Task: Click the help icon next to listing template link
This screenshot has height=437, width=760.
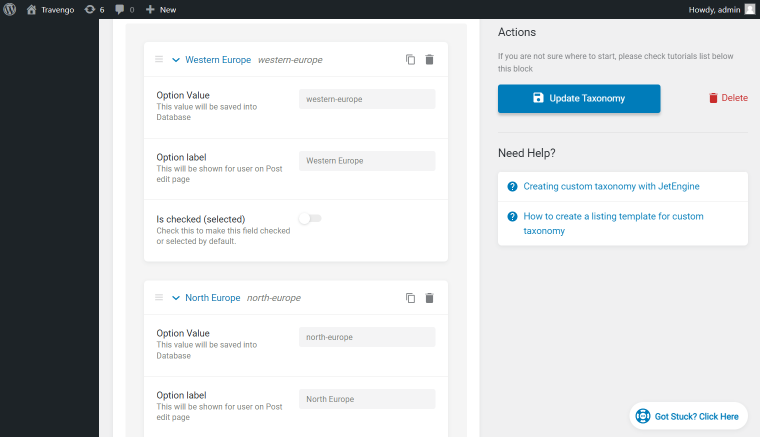Action: coord(512,217)
